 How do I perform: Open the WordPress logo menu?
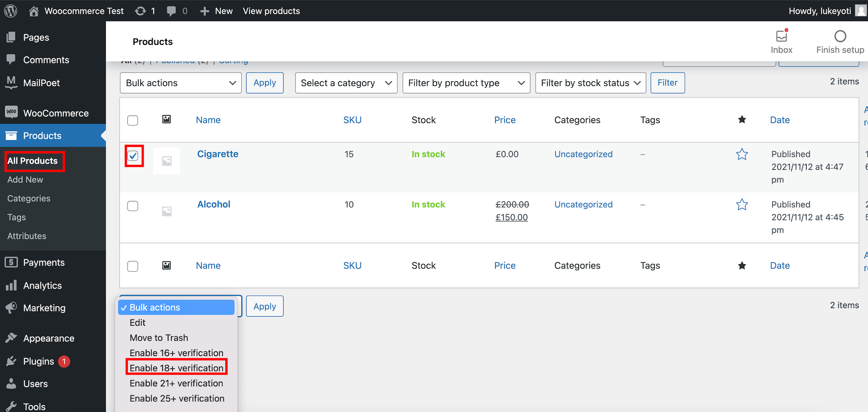click(x=10, y=11)
